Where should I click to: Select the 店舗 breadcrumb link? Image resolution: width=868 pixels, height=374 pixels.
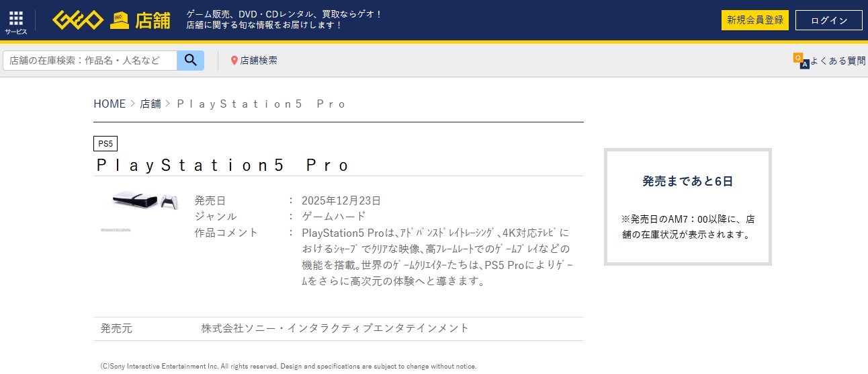tap(150, 104)
